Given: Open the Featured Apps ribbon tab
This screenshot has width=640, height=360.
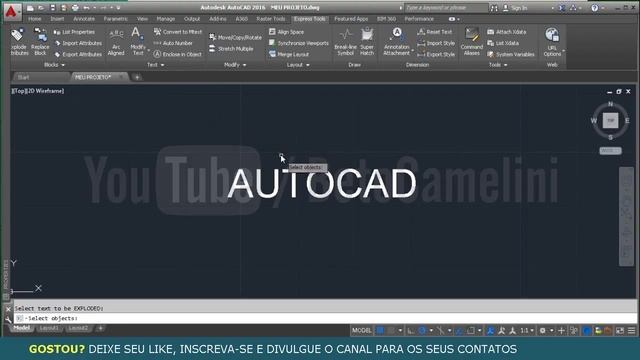Looking at the screenshot, I should coord(351,19).
